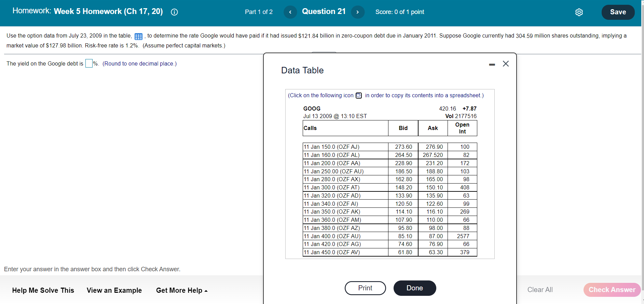Select the '11 Jan 360.0 (OZF AM)' row label
Screen dimensions: 644x304
coord(332,220)
